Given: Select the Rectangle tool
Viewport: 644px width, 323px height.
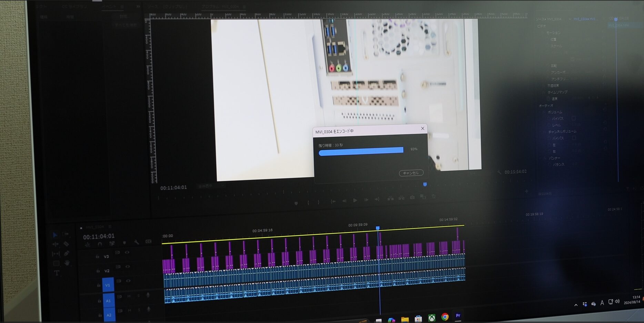Looking at the screenshot, I should (x=56, y=263).
